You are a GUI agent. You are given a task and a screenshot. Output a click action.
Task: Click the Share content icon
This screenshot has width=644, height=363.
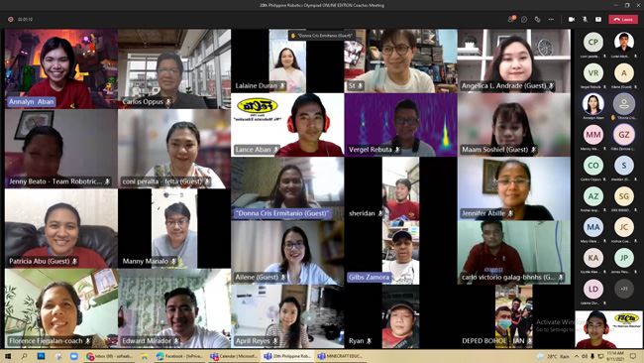(x=598, y=19)
